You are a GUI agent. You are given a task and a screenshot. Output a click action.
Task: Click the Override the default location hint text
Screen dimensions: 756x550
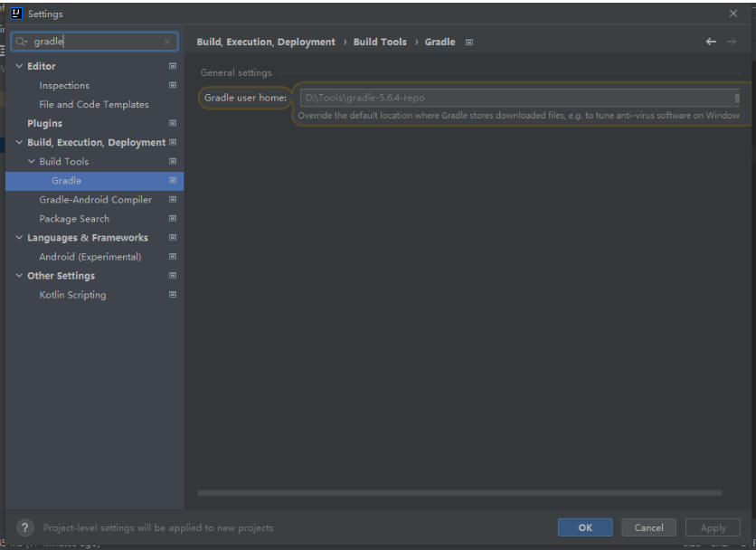pos(519,116)
